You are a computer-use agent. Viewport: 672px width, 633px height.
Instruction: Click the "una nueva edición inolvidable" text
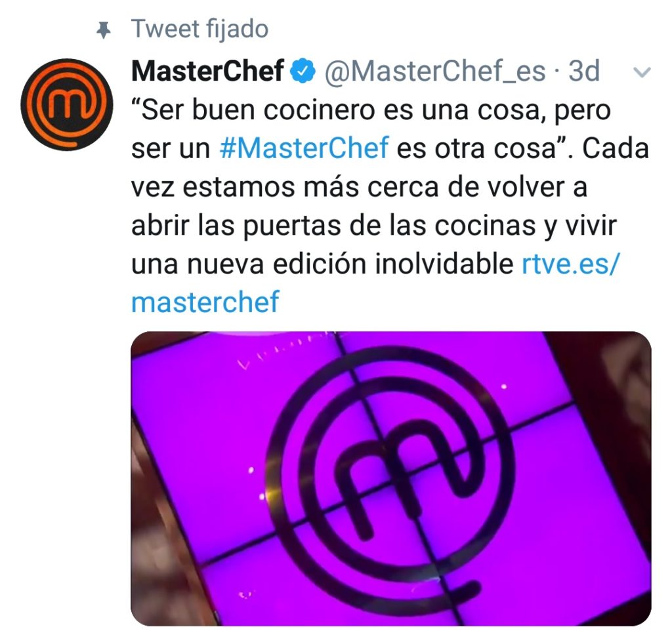pyautogui.click(x=322, y=264)
